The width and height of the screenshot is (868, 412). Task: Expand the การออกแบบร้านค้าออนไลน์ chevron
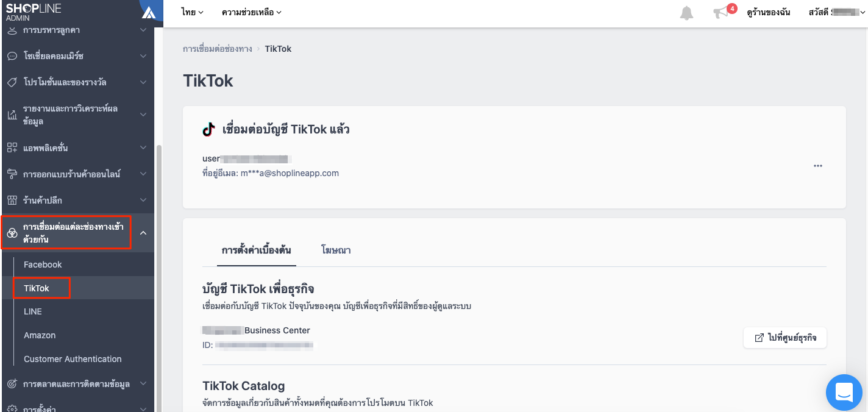pos(143,174)
